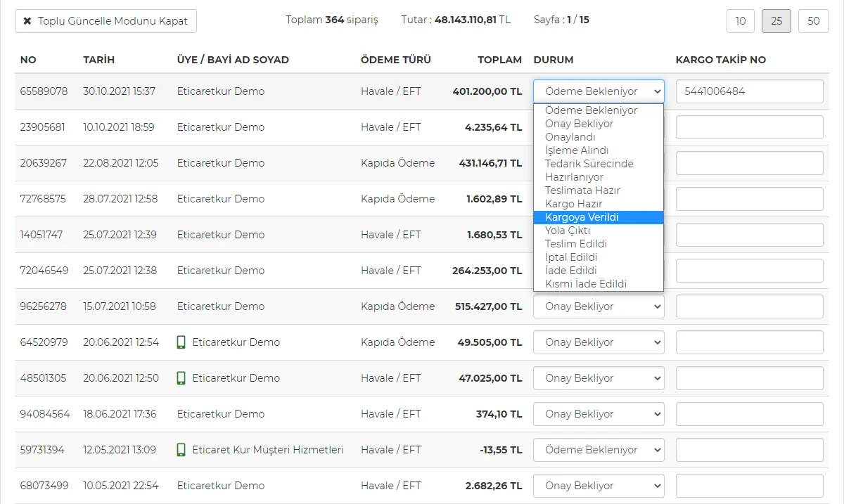Focus cargo tracking field for order 23905681

point(749,127)
